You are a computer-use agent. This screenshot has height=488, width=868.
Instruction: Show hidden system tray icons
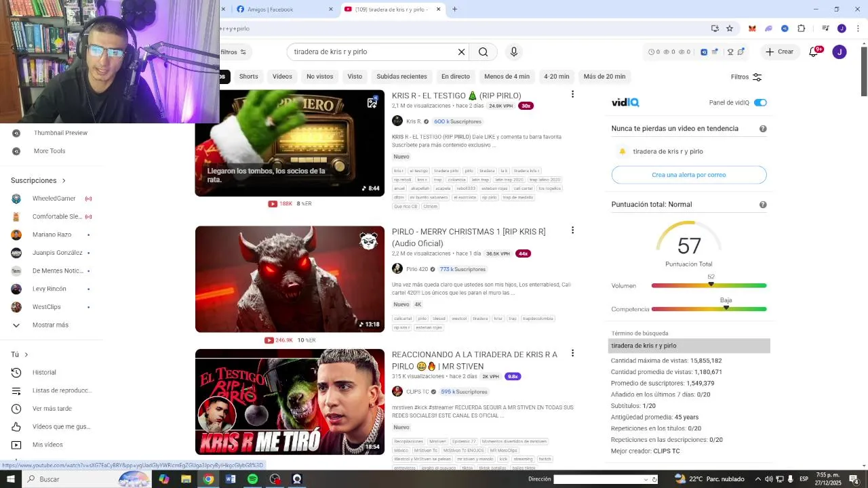(x=758, y=479)
